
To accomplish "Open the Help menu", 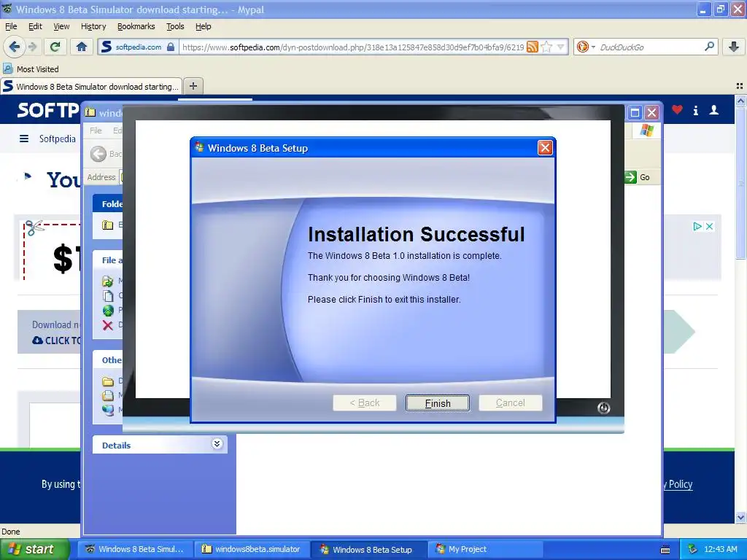I will click(x=204, y=27).
